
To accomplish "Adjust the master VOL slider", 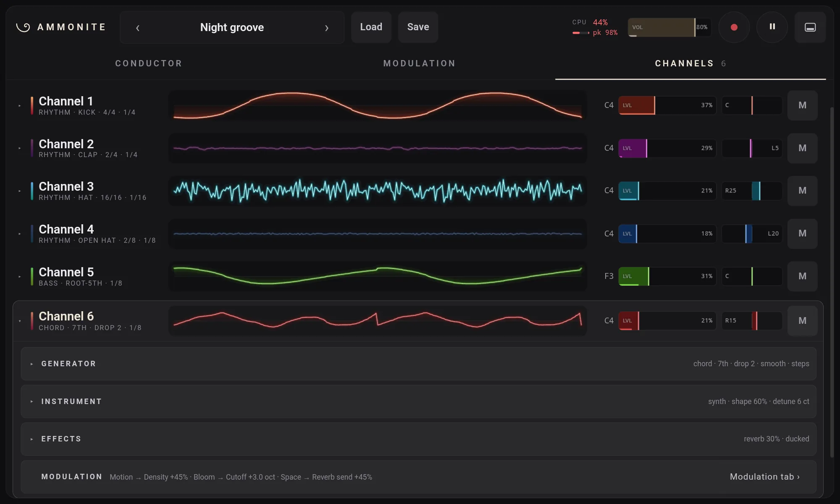I will coord(669,27).
